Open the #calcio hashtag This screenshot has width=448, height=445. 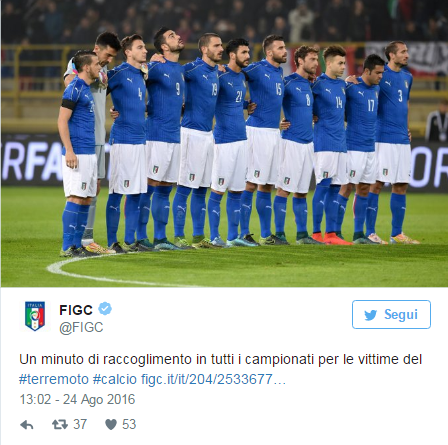(115, 379)
